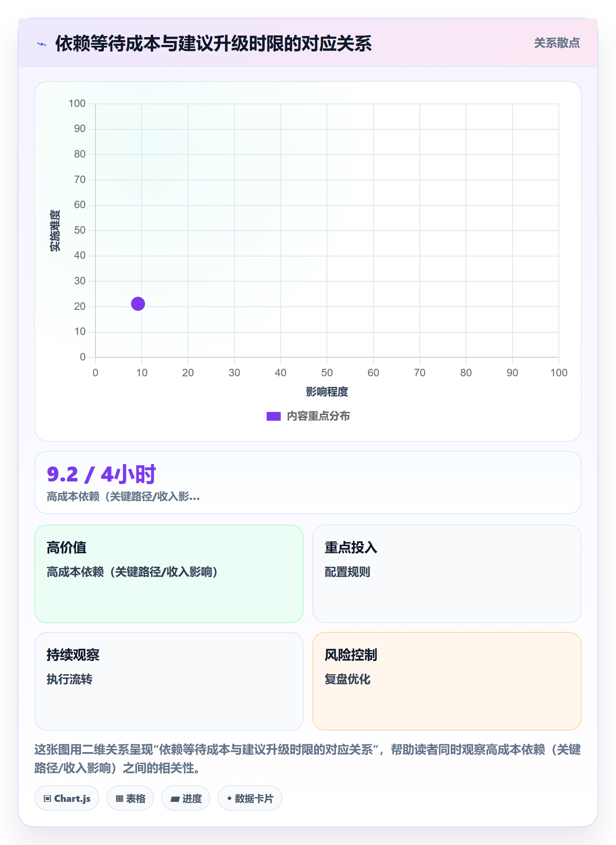Click the 关系散点 label in header
616x845 pixels.
(x=557, y=43)
